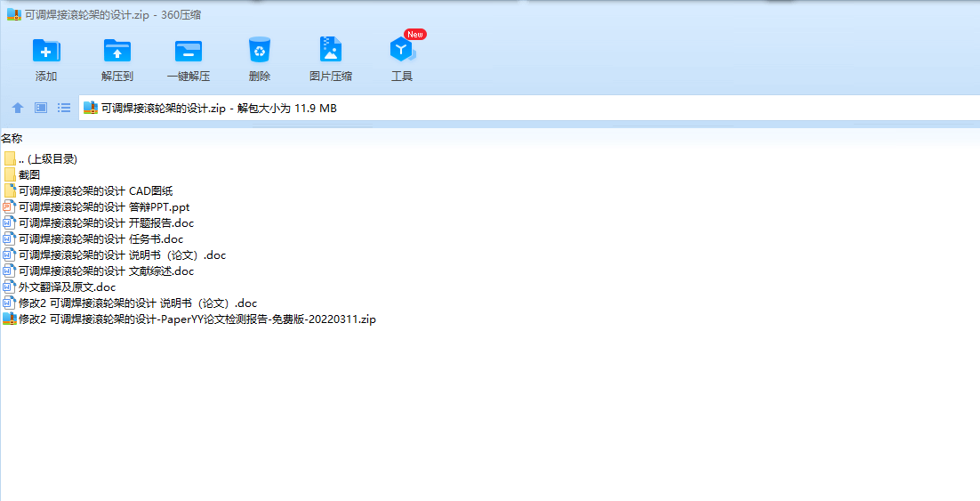Click the 一键解压 one-click extract icon
Screen dimensions: 980x501
tap(189, 50)
